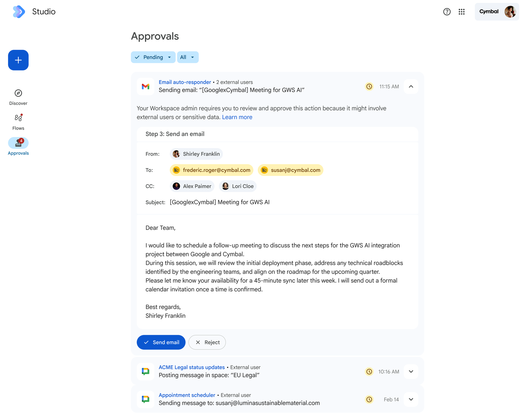
Task: Click the Discover label in sidebar
Action: (x=18, y=103)
